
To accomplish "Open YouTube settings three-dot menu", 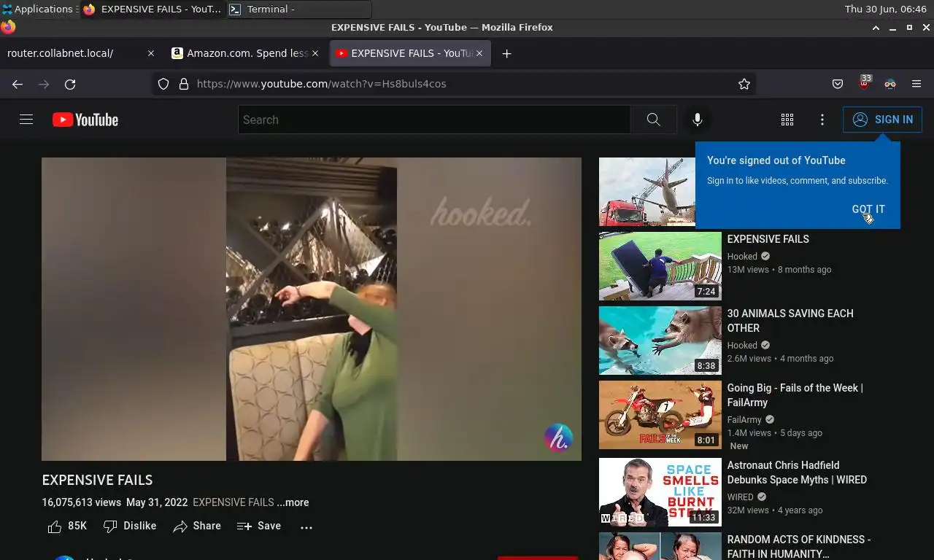I will tap(822, 120).
